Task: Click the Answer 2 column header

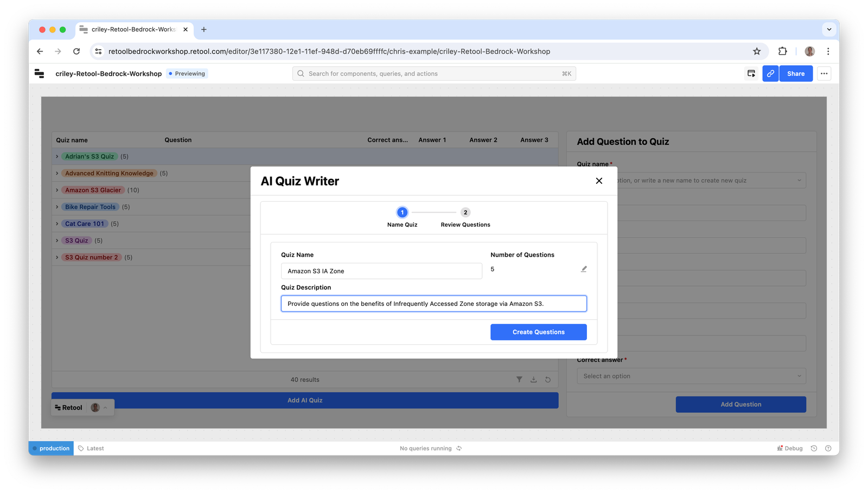Action: pos(483,140)
